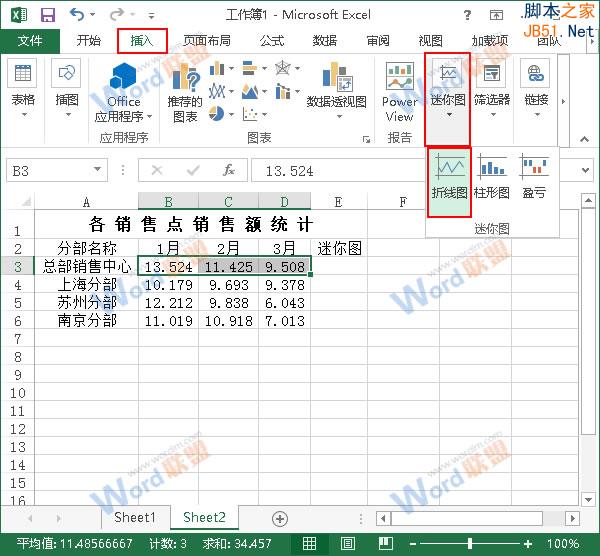Choose 盈亏 win/loss sparkline
600x556 pixels.
pyautogui.click(x=534, y=177)
